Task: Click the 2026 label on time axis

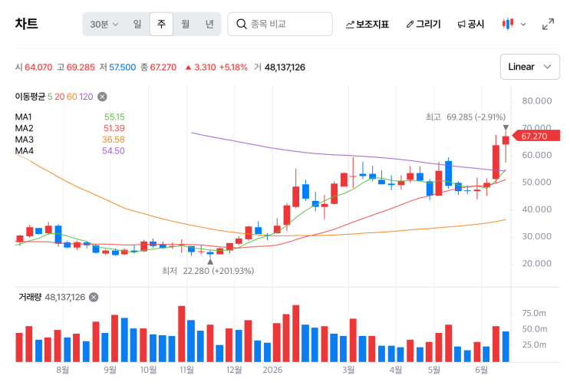Action: click(272, 371)
